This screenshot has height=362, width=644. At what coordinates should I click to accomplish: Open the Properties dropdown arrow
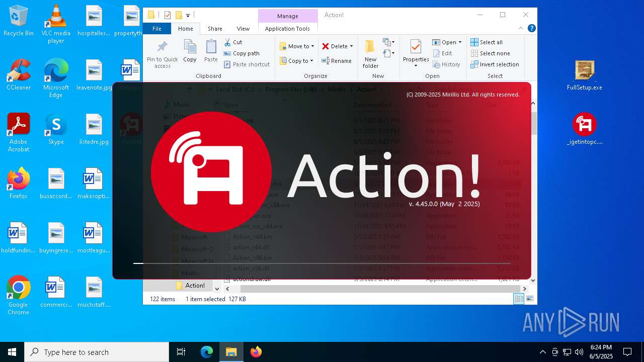pos(416,66)
